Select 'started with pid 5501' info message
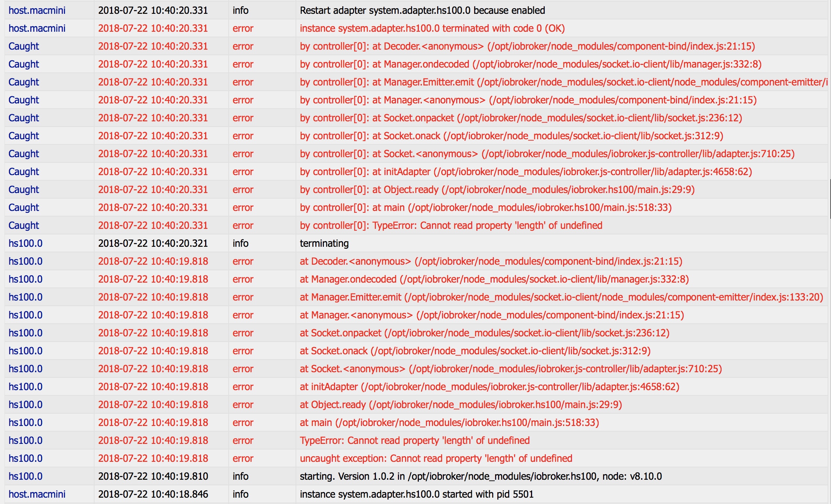 point(417,494)
